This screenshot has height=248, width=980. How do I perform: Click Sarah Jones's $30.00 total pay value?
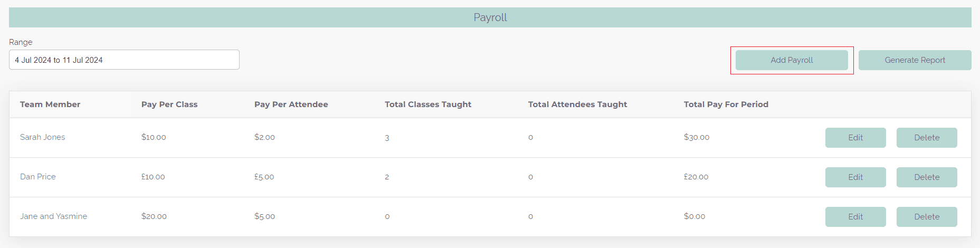tap(697, 137)
